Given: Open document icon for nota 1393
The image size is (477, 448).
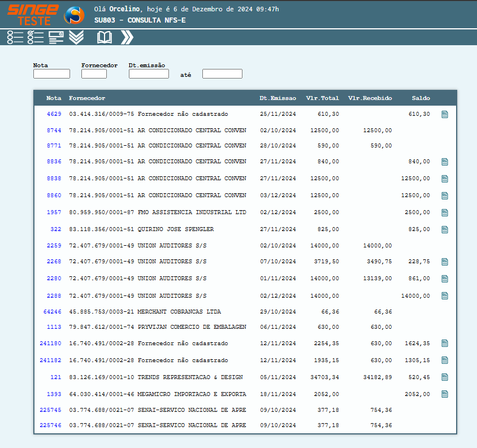Looking at the screenshot, I should pos(445,394).
